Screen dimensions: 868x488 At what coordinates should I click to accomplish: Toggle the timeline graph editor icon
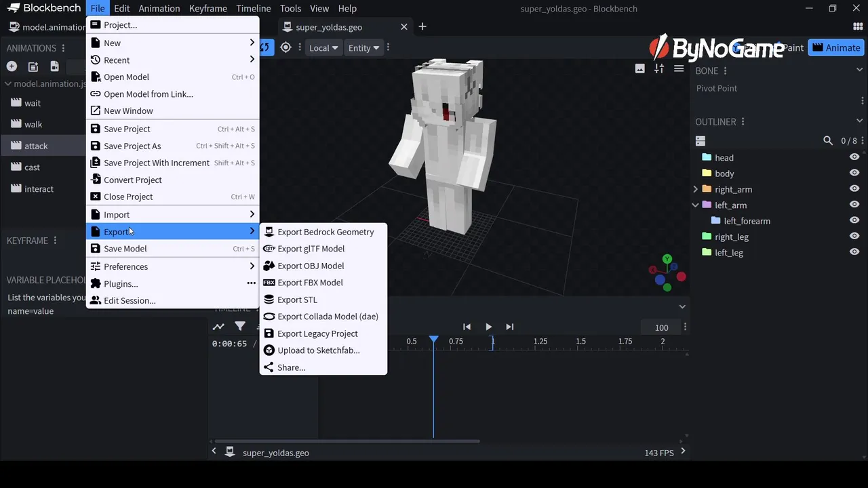(x=218, y=327)
